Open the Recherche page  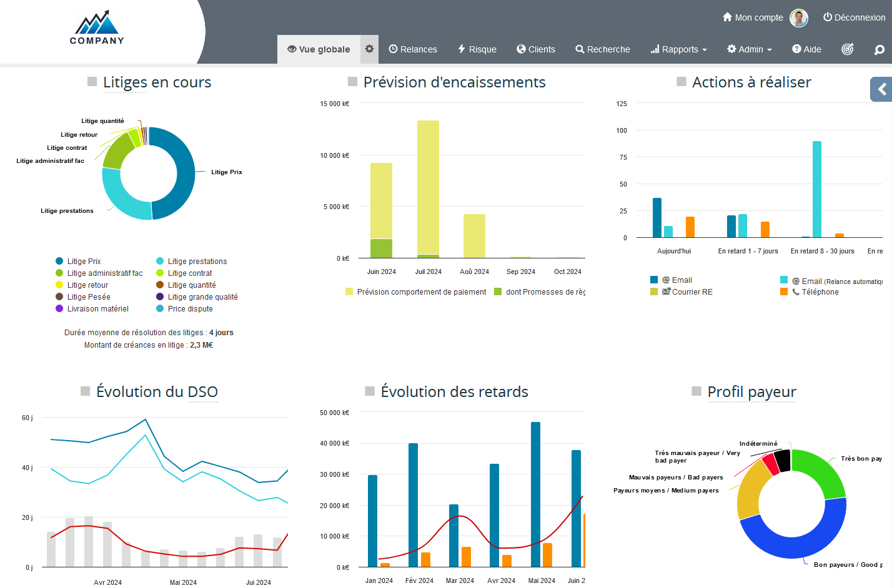tap(603, 49)
